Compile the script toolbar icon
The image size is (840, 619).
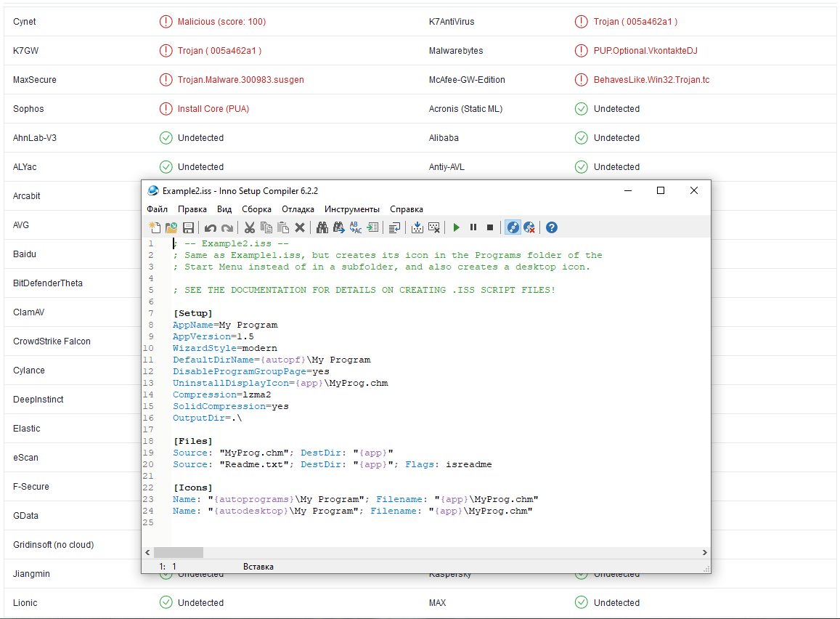tap(417, 228)
